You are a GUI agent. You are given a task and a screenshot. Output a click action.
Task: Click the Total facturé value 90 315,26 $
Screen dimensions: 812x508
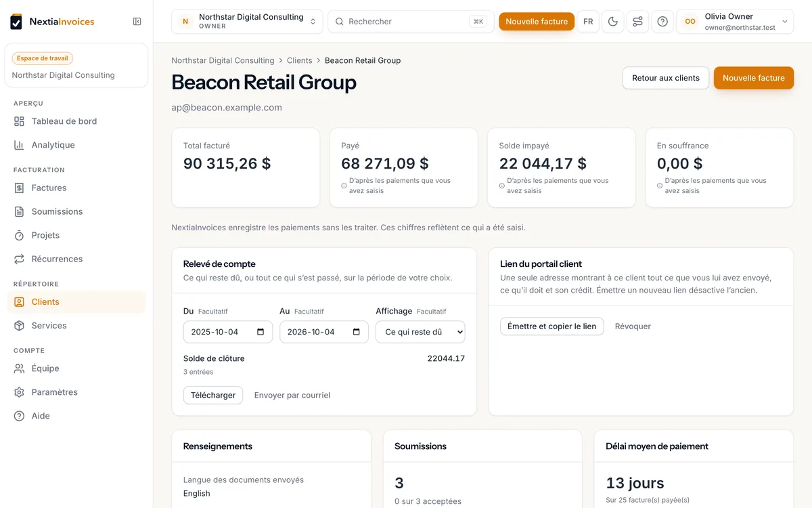pos(227,163)
